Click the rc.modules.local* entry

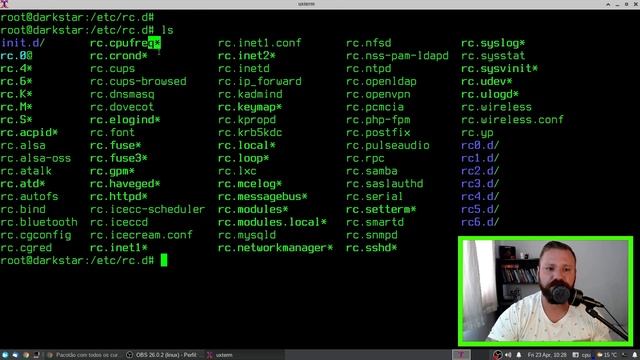tap(272, 222)
